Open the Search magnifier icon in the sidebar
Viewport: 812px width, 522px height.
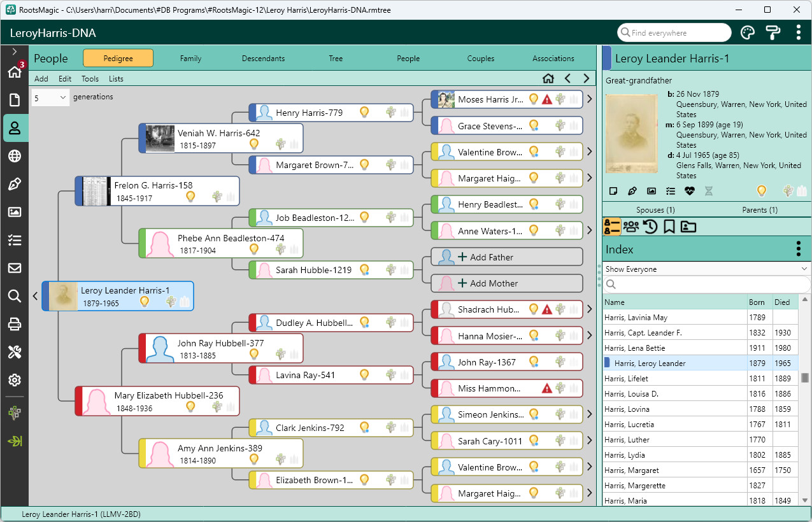coord(15,296)
